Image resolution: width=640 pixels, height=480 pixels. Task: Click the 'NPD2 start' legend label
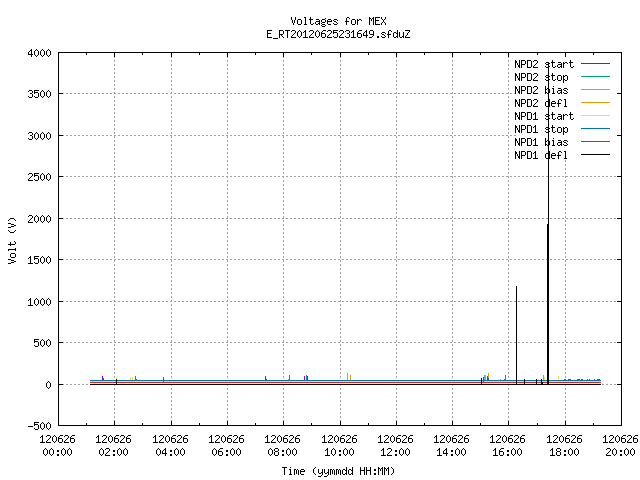tap(544, 64)
